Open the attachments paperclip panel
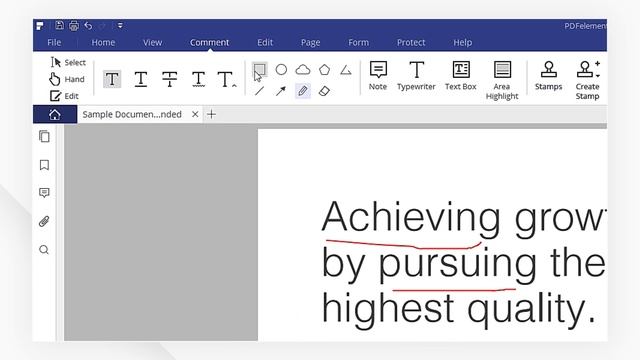Image resolution: width=640 pixels, height=360 pixels. coord(44,221)
